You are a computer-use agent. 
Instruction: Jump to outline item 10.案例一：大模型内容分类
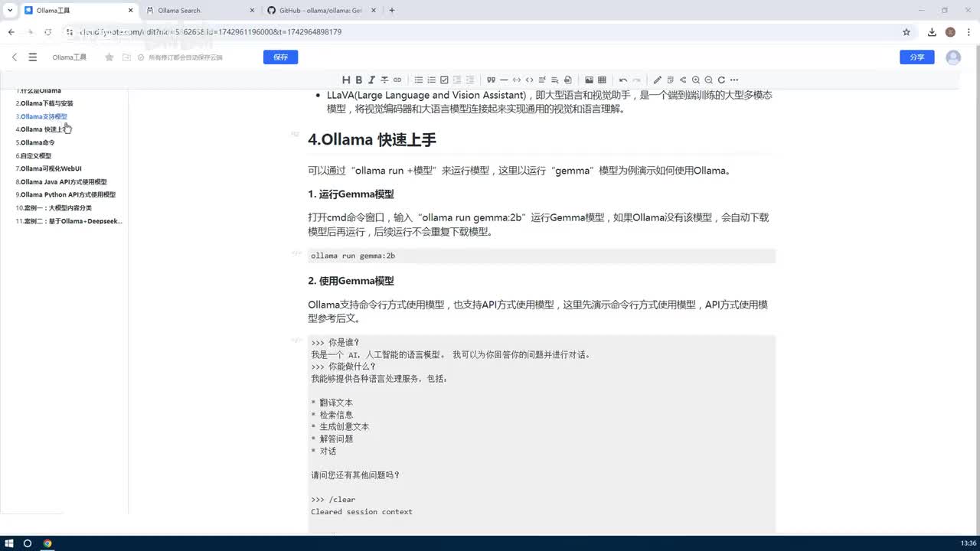54,208
